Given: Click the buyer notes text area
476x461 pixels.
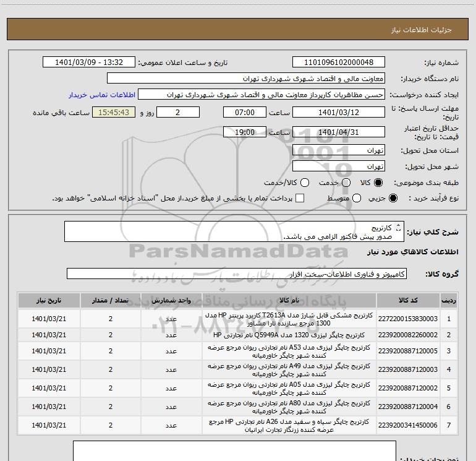Looking at the screenshot, I should [234, 451].
